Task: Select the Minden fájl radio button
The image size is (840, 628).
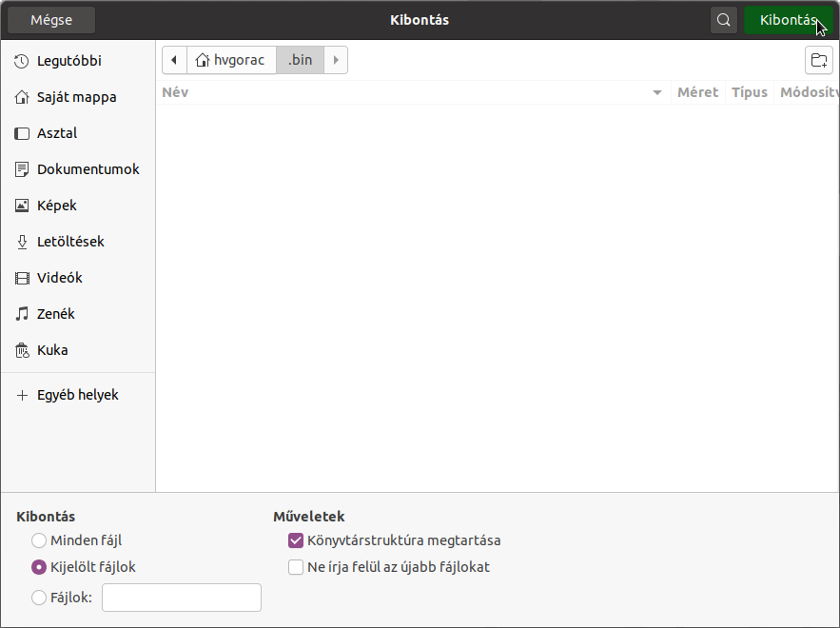Action: pos(39,540)
